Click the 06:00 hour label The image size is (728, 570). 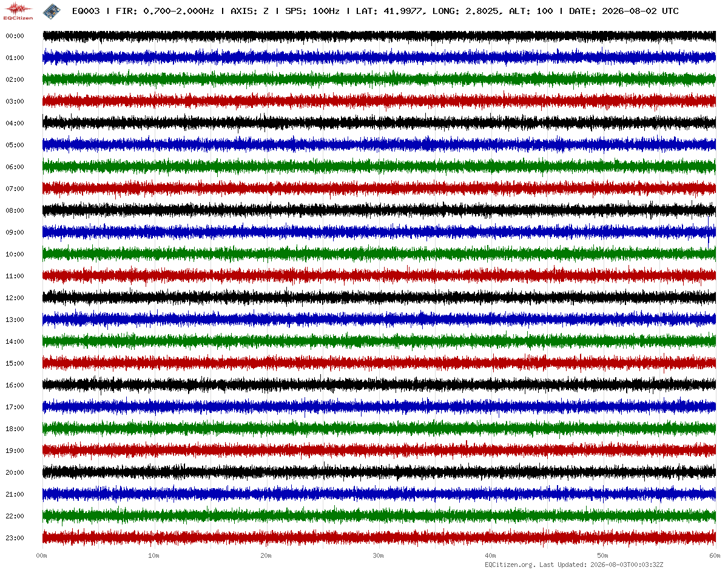click(15, 167)
